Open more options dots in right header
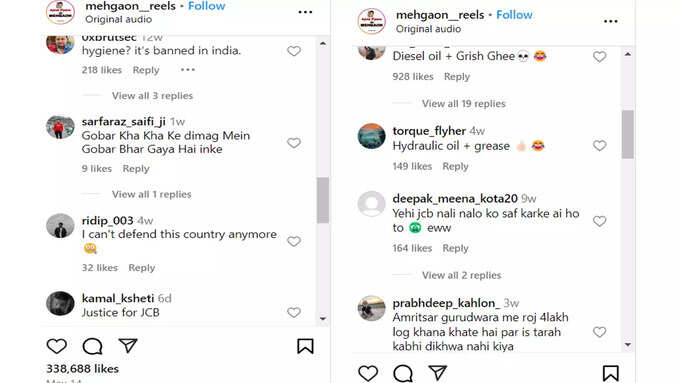680x383 pixels. coord(611,21)
